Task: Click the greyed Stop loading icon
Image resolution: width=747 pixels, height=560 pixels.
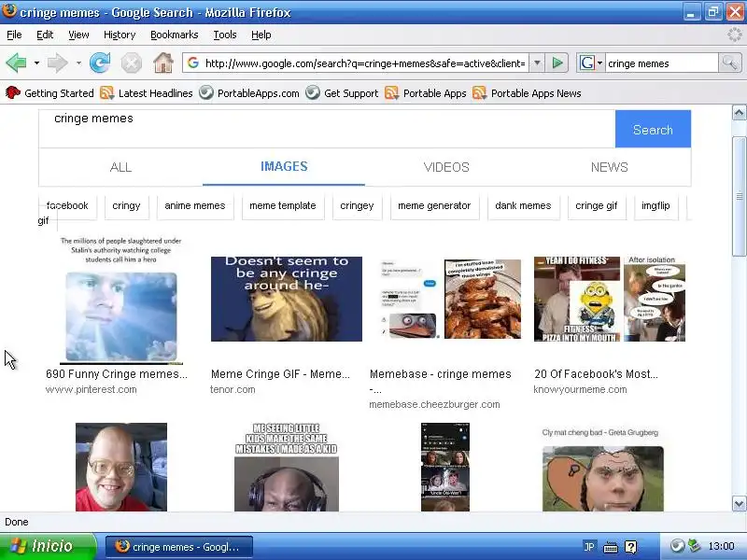Action: coord(131,63)
